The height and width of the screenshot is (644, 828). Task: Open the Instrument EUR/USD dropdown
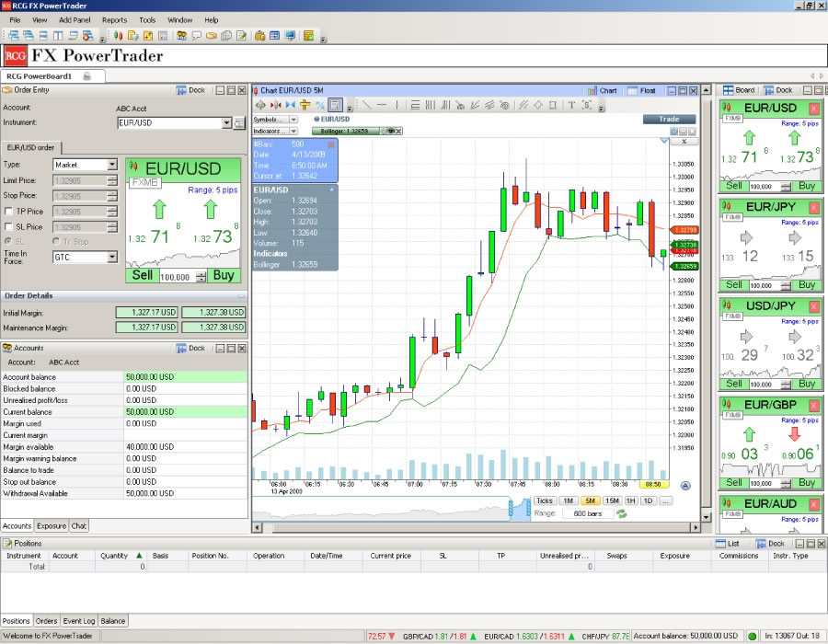226,123
